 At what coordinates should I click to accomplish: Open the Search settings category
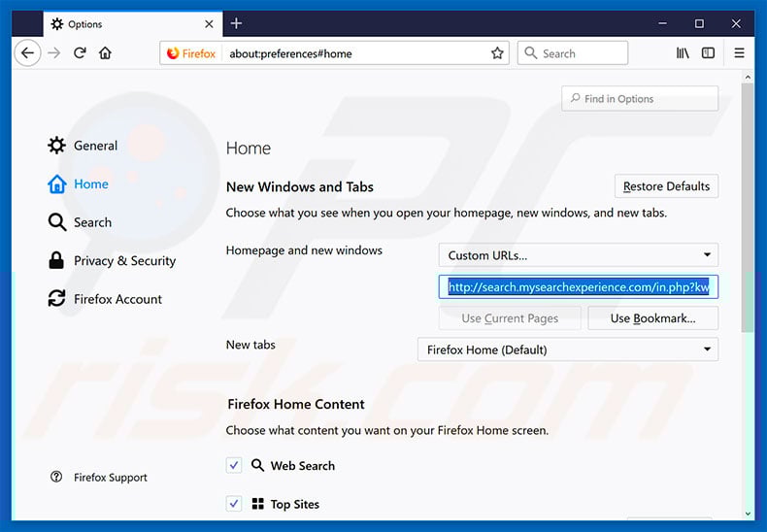point(80,222)
